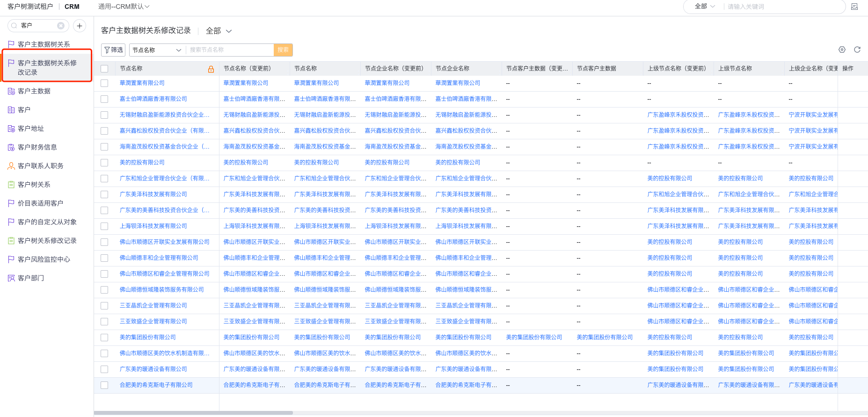Click the orange 搜索 button
The image size is (868, 417).
[283, 50]
